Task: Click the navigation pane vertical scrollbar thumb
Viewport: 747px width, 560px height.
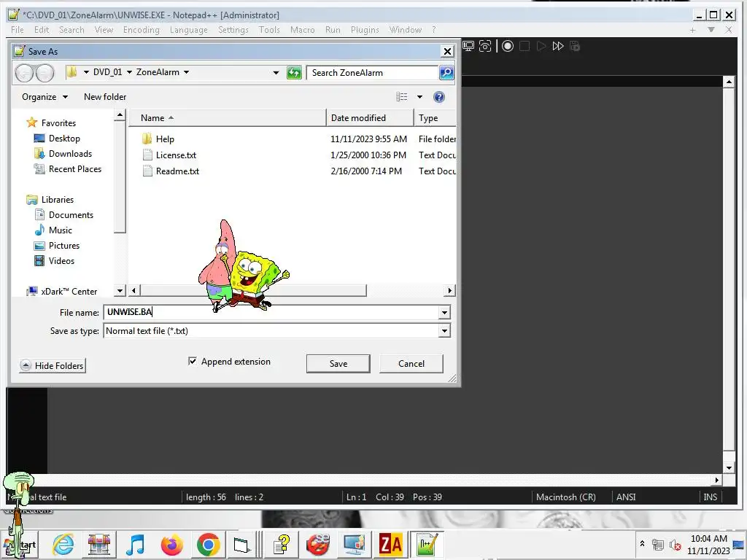Action: coord(120,177)
